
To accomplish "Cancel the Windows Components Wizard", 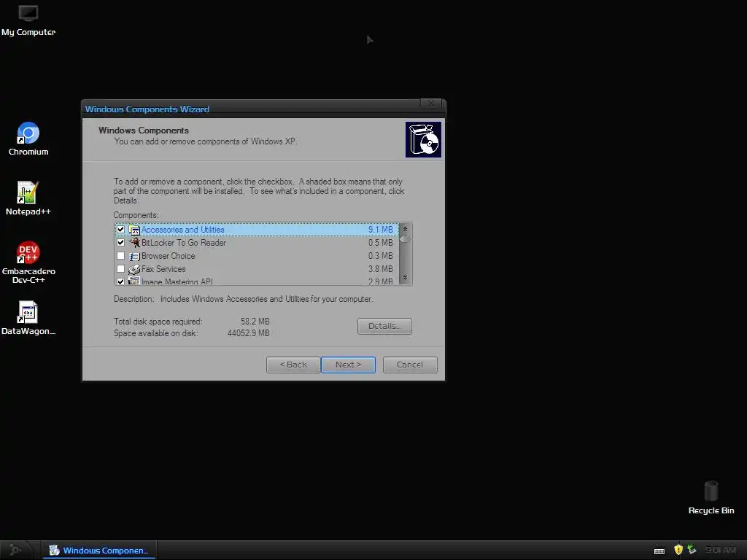I will click(410, 365).
